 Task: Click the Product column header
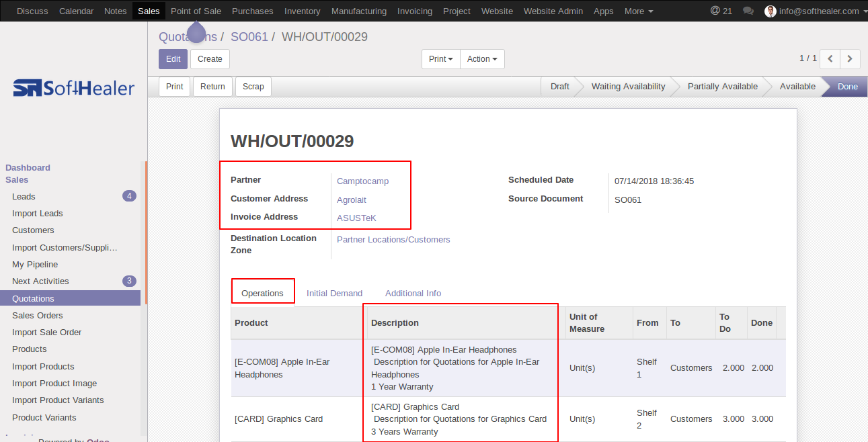(298, 323)
